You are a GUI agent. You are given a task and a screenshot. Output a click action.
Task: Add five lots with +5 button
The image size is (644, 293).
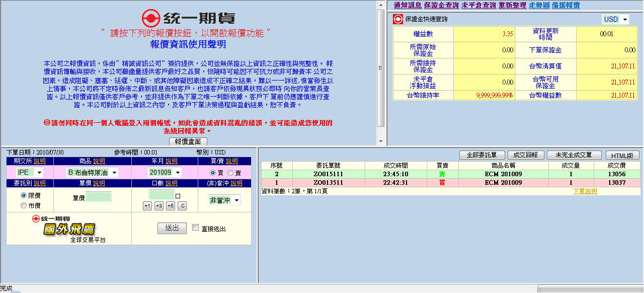click(170, 206)
